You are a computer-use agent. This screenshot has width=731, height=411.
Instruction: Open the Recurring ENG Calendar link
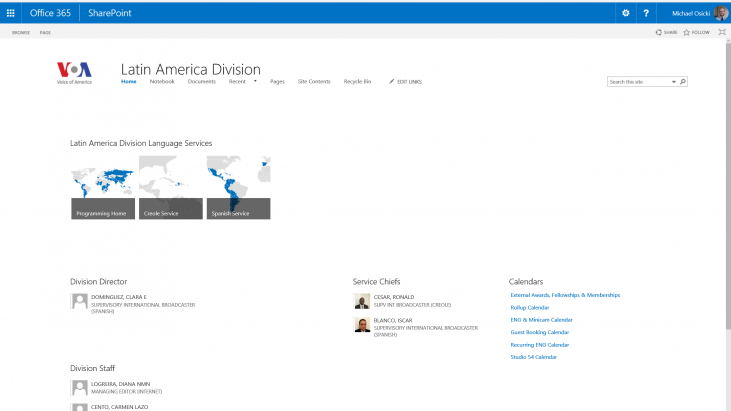pos(540,345)
